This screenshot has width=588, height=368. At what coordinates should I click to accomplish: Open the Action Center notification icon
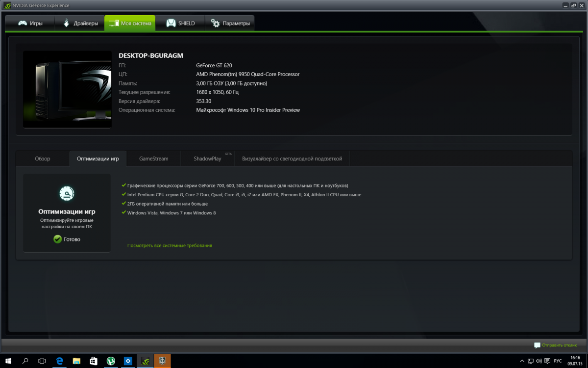pos(547,361)
